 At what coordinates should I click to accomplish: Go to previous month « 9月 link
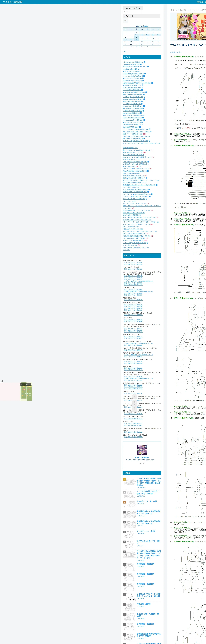point(124,51)
